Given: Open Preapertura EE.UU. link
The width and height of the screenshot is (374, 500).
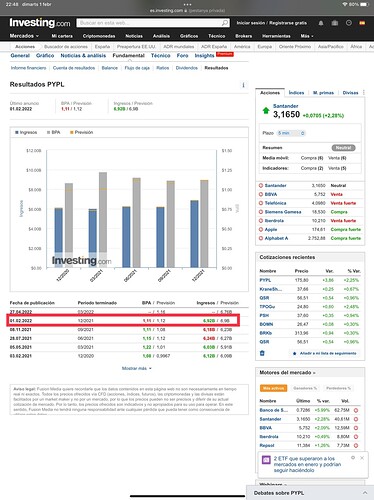Looking at the screenshot, I should (136, 47).
